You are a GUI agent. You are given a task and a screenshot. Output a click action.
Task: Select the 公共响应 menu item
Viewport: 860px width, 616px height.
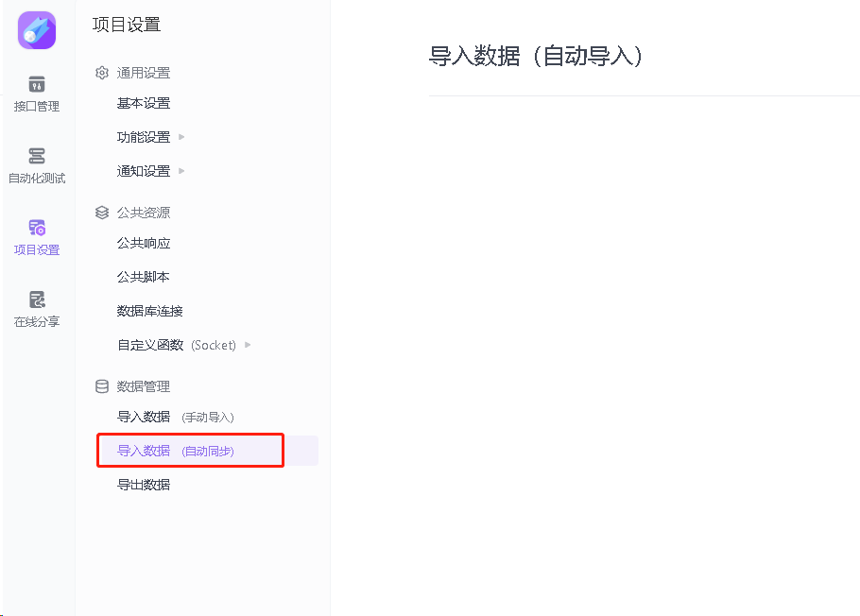pos(144,243)
